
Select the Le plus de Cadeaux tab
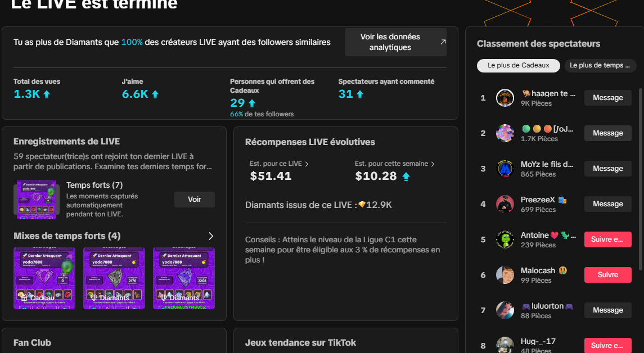coord(518,65)
